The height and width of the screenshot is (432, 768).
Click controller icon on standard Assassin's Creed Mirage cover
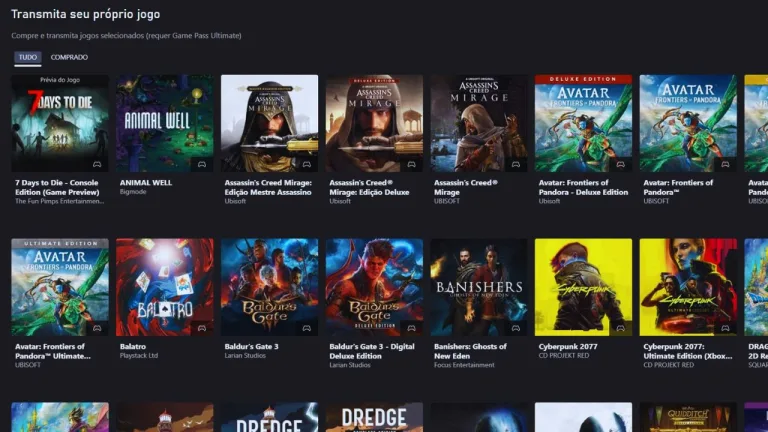(516, 165)
